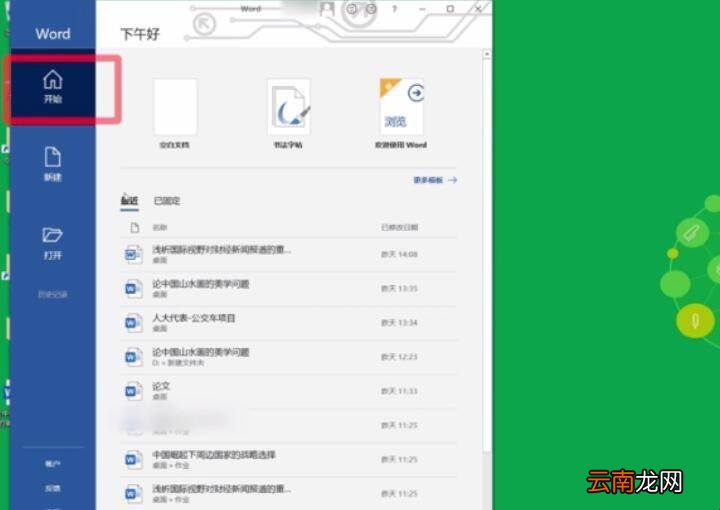The image size is (720, 510).
Task: Open Help with the question mark icon
Action: click(394, 9)
